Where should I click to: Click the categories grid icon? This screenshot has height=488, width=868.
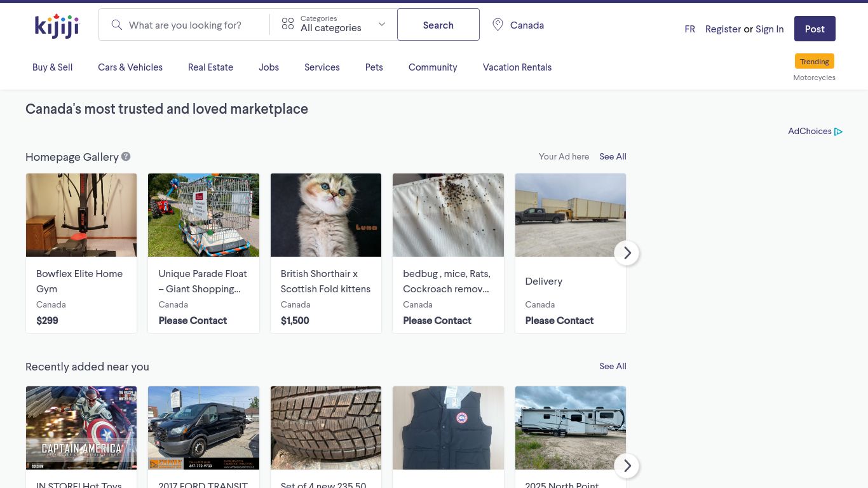(x=288, y=24)
